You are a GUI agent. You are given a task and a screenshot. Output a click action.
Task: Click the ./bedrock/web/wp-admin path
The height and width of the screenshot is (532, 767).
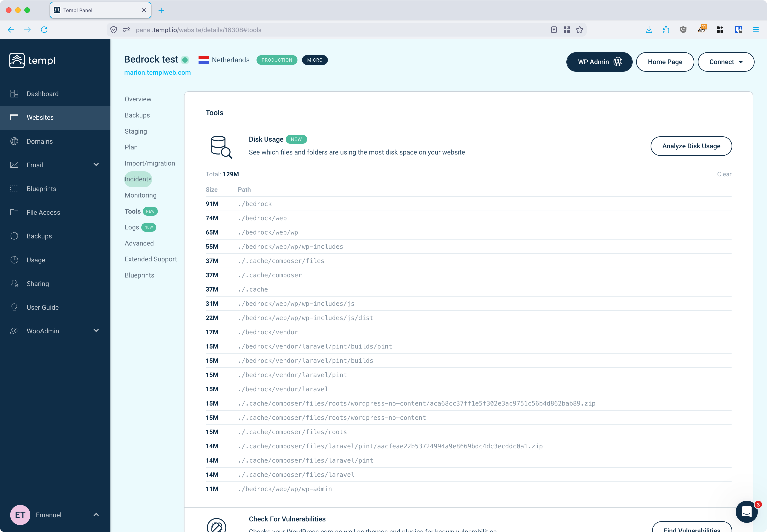coord(285,489)
